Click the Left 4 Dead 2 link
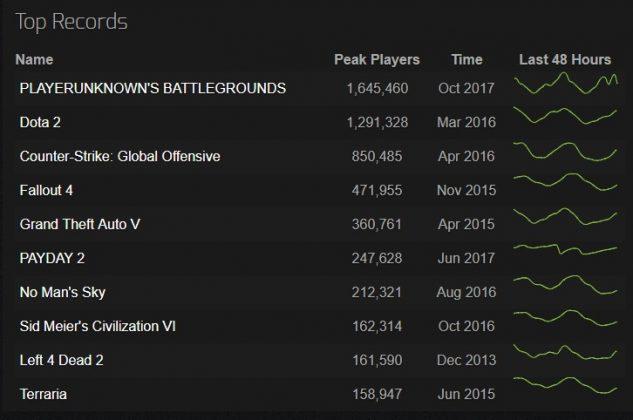The image size is (633, 420). pyautogui.click(x=61, y=360)
